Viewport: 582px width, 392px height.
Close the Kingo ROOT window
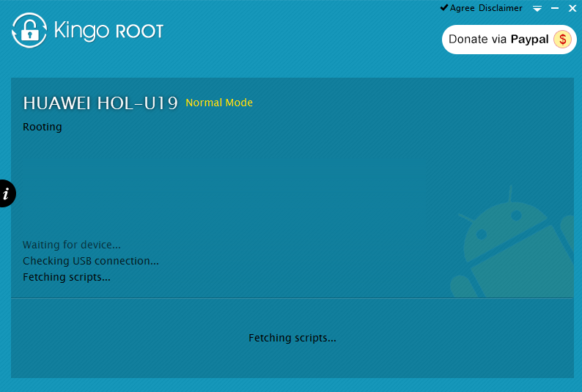pos(572,8)
